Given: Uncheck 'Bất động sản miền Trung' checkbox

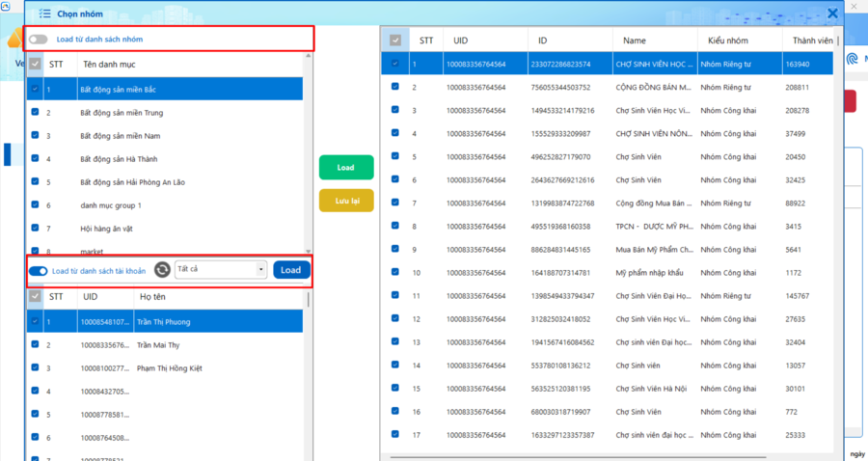Looking at the screenshot, I should tap(35, 112).
